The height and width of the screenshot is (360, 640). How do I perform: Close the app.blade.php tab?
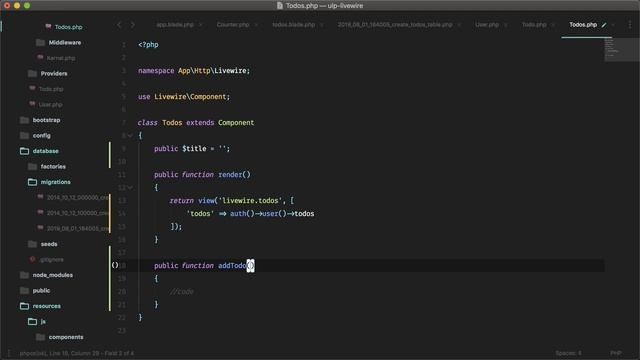(x=200, y=25)
